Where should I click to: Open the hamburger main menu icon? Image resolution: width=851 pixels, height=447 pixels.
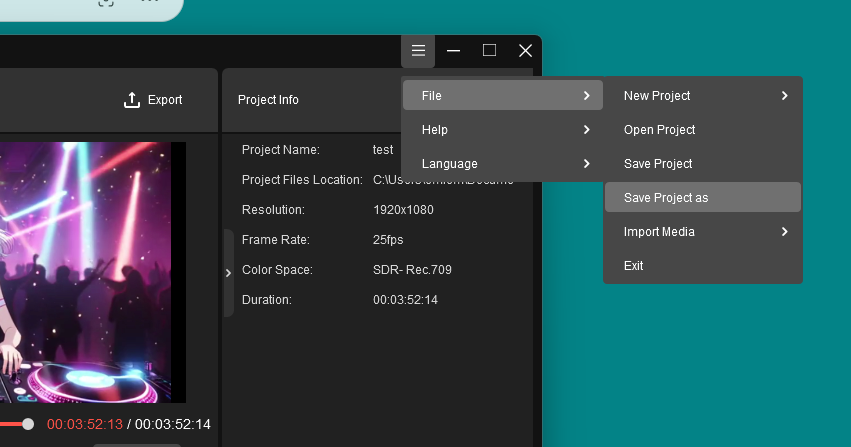click(418, 51)
